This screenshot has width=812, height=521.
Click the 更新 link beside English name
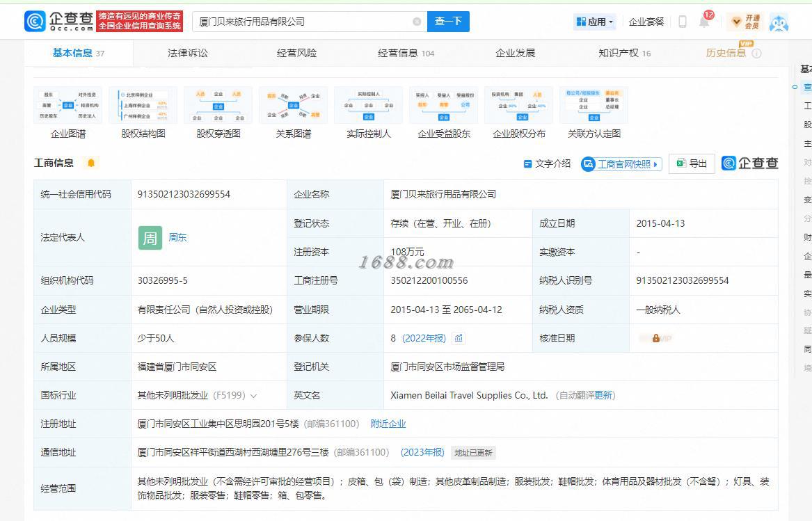(603, 396)
